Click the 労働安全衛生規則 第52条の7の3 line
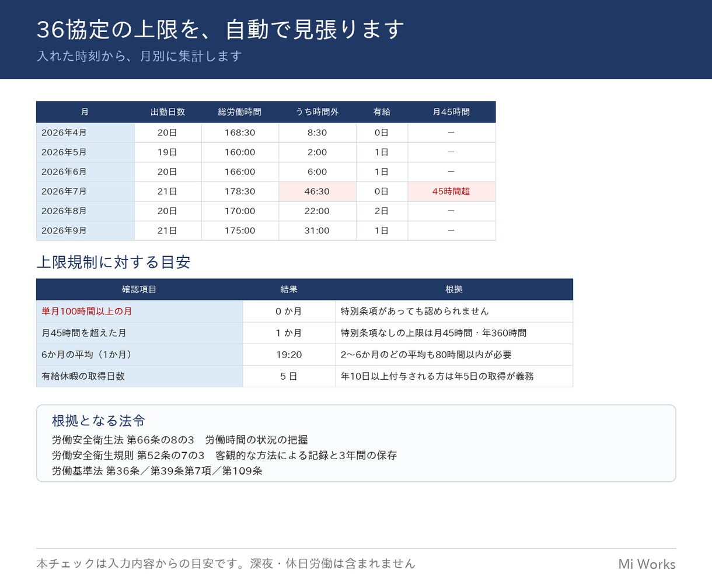 [x=224, y=455]
